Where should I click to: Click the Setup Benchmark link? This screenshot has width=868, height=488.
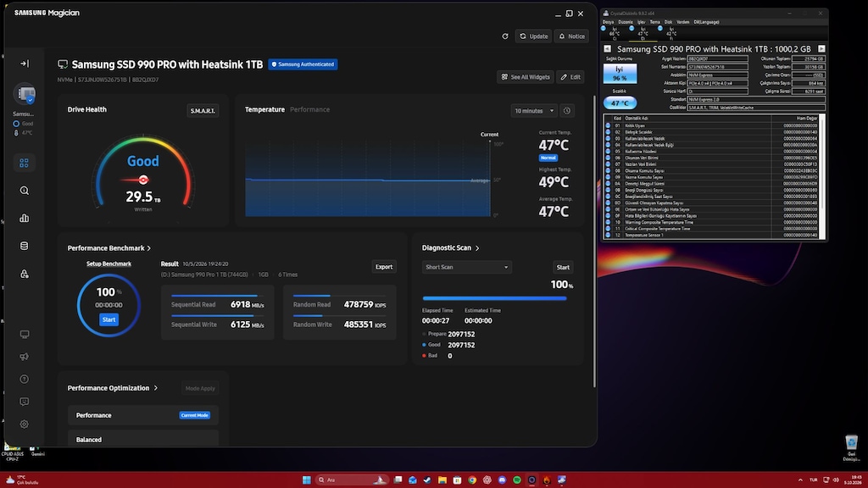click(108, 264)
